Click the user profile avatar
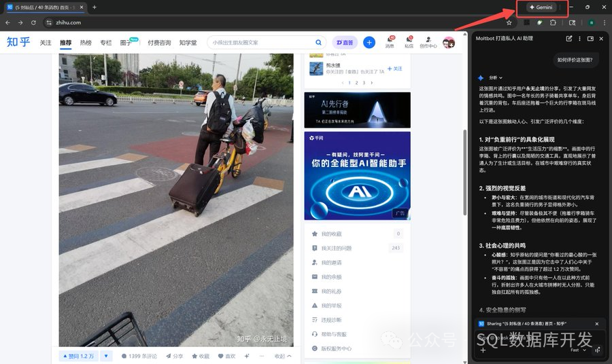This screenshot has height=364, width=612. point(449,42)
